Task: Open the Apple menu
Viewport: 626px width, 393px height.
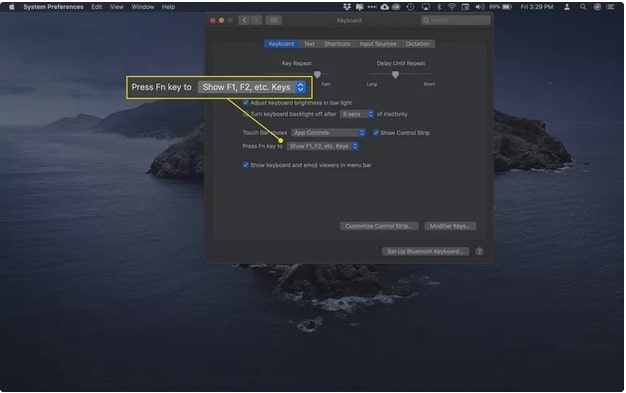Action: tap(12, 7)
